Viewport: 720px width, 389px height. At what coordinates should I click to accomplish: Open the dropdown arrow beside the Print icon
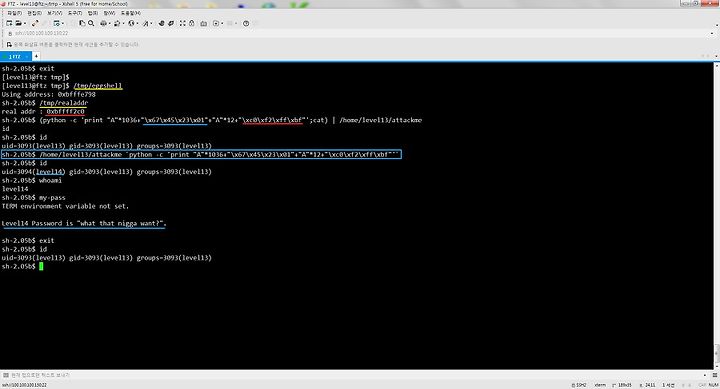[x=110, y=23]
